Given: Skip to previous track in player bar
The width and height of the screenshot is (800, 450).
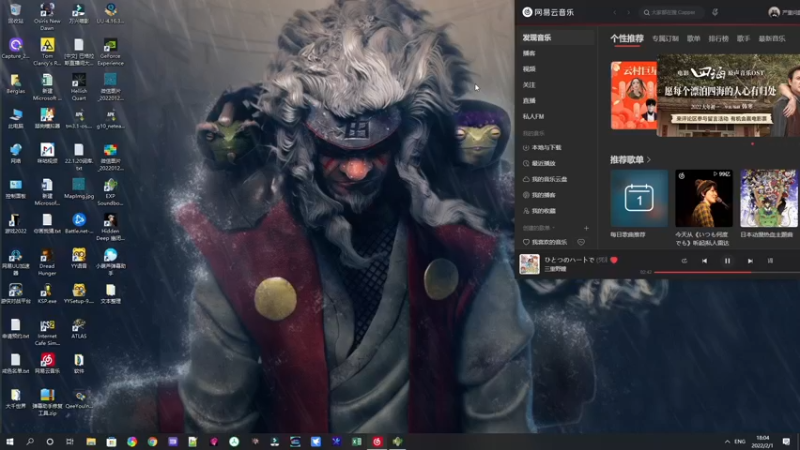Looking at the screenshot, I should point(705,261).
